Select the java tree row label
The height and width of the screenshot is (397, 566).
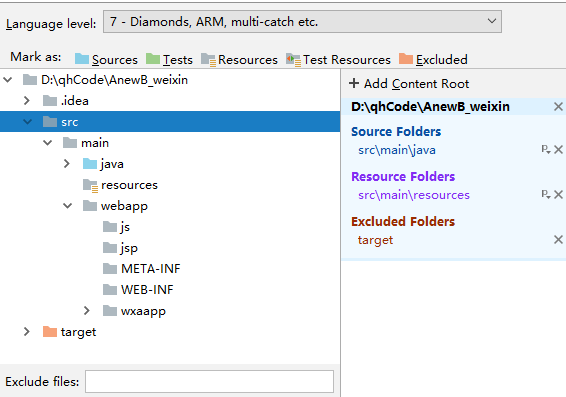[112, 164]
